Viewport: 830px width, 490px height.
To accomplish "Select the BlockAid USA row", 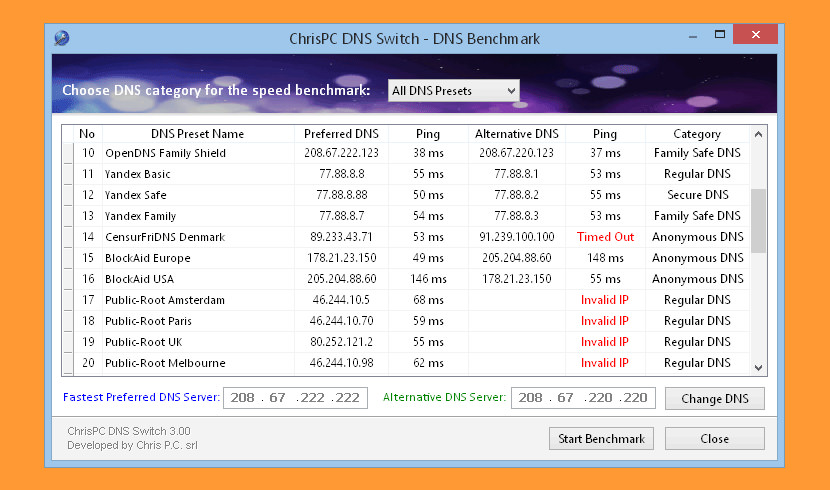I will [407, 279].
